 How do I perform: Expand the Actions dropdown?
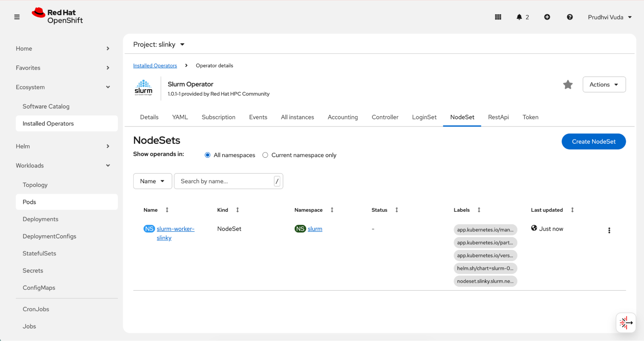(x=604, y=84)
